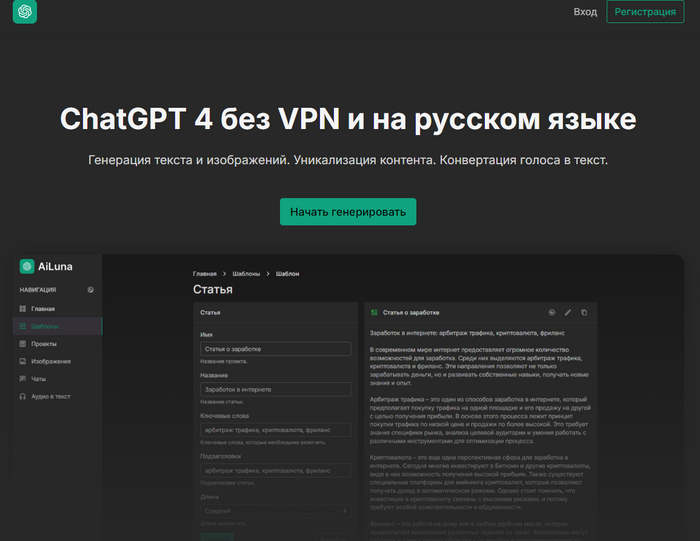
Task: Click the Проекты icon in the sidebar
Action: (23, 344)
